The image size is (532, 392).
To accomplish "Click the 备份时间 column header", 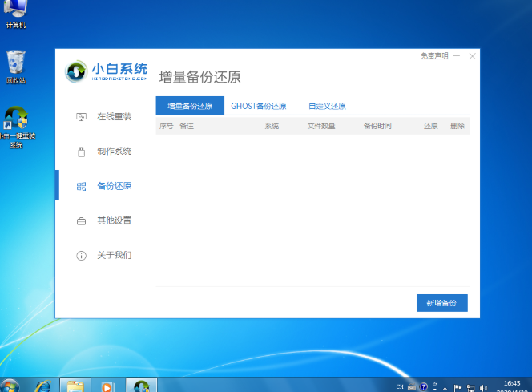I will (x=377, y=126).
